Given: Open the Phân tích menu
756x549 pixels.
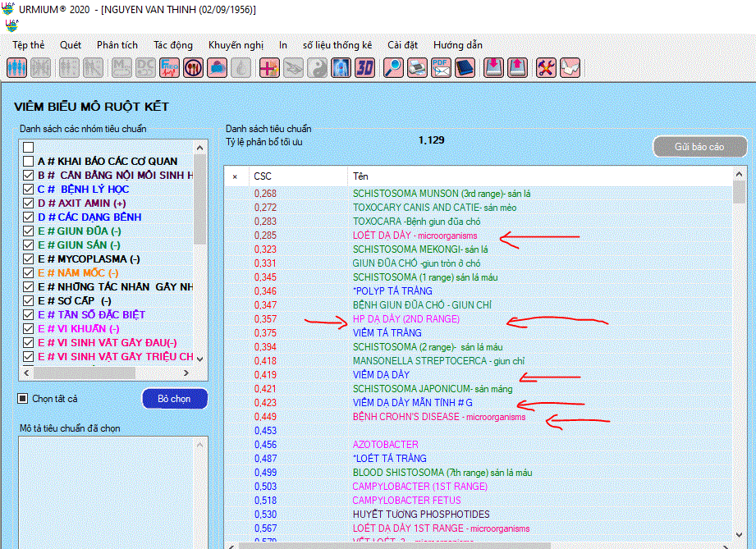Looking at the screenshot, I should pyautogui.click(x=117, y=45).
